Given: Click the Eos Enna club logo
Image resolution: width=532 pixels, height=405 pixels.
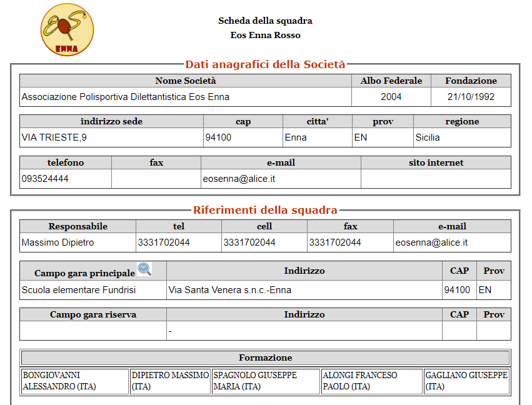Looking at the screenshot, I should coord(67,30).
